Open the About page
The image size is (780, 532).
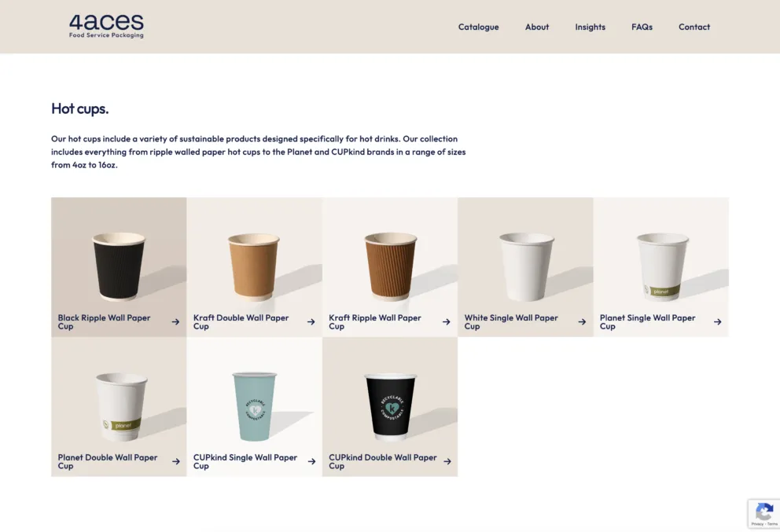tap(537, 27)
